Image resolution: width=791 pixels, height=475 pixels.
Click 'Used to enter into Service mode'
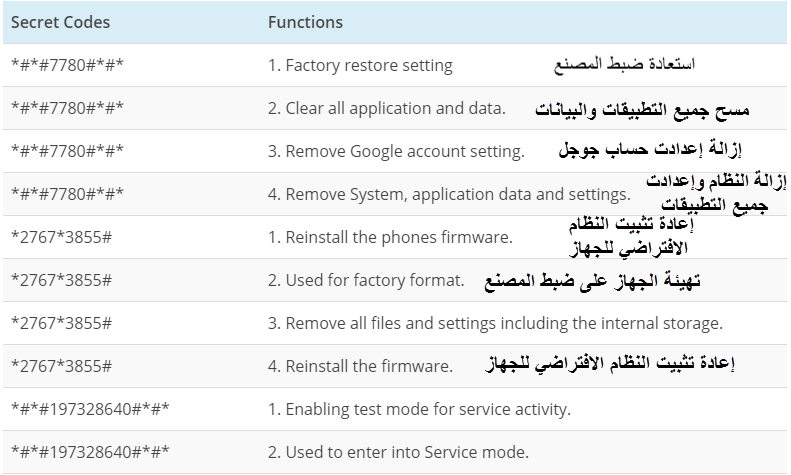398,452
